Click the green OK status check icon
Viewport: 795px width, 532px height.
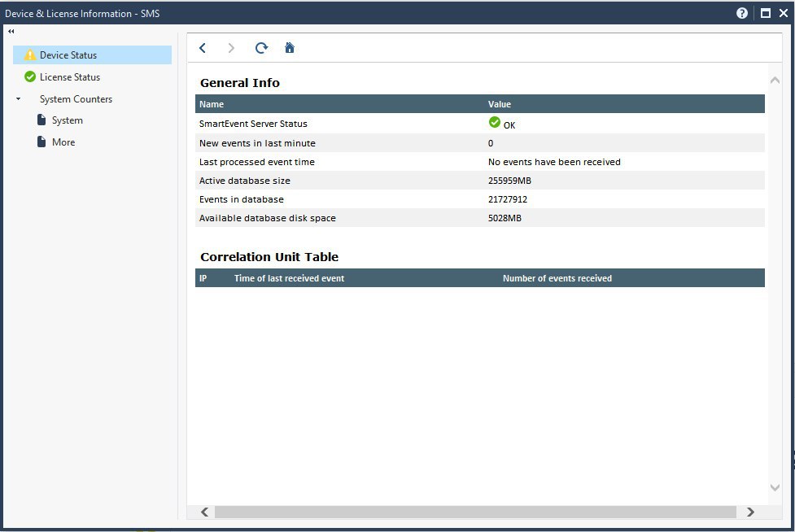coord(495,122)
